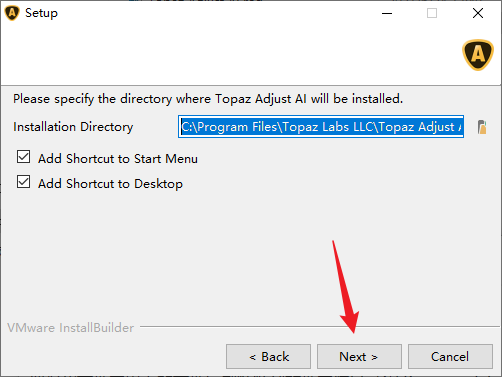Image resolution: width=502 pixels, height=377 pixels.
Task: Close the Setup installer window
Action: point(478,13)
